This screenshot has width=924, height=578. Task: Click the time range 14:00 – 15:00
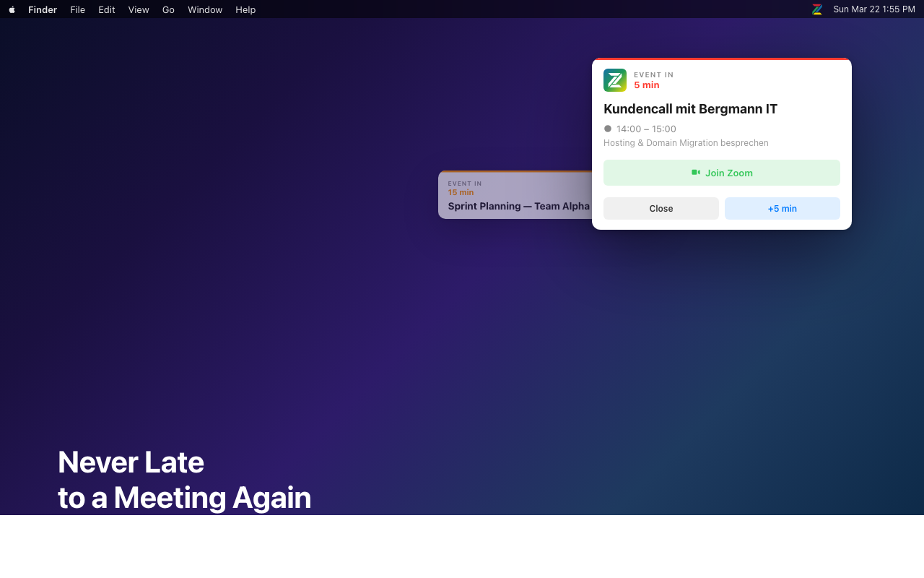coord(647,128)
